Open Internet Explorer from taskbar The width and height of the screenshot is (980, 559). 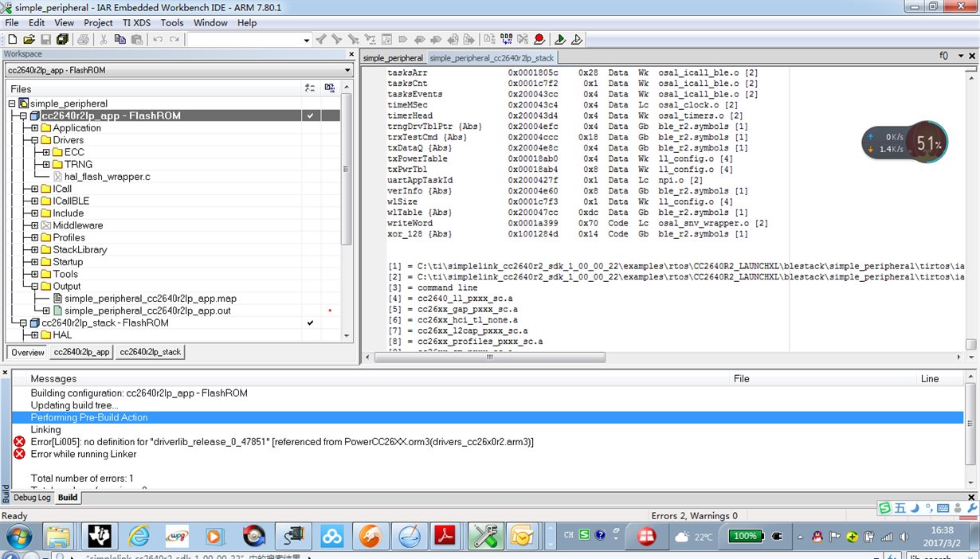pos(139,536)
